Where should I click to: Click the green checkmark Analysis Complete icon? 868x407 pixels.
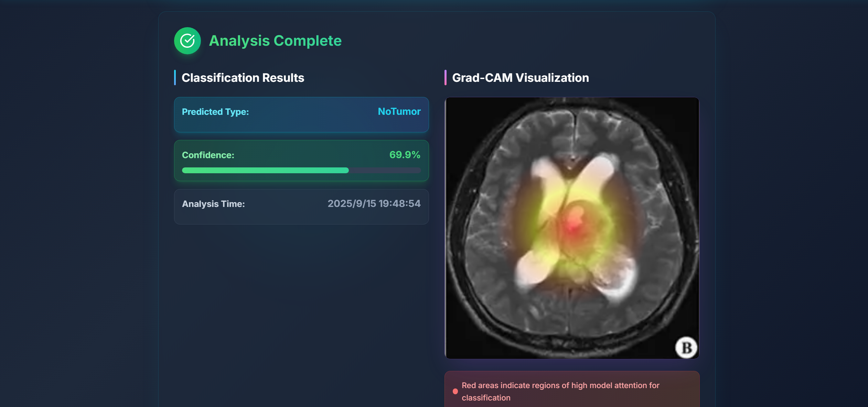[187, 41]
